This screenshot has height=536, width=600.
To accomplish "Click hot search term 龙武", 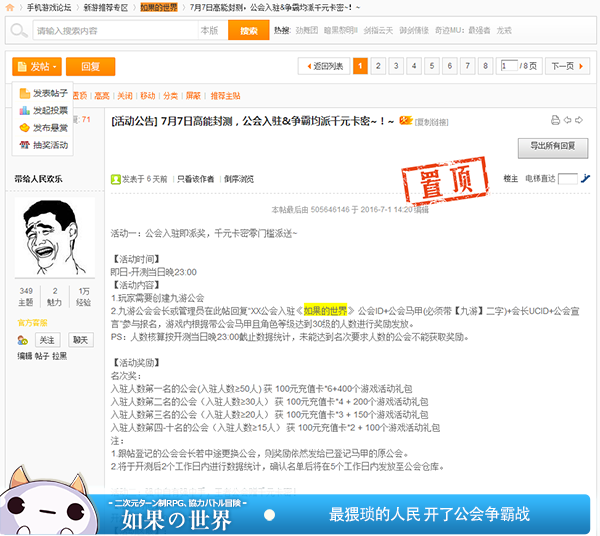I will (504, 30).
